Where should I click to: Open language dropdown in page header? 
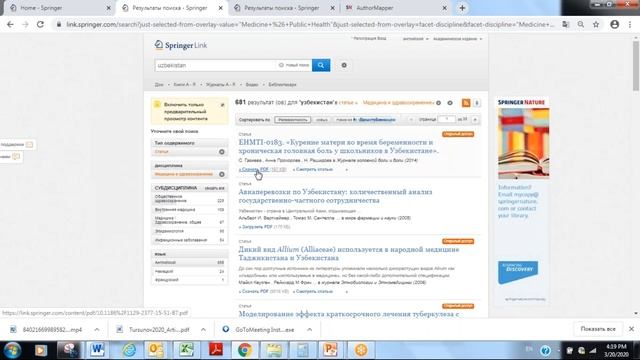point(416,39)
